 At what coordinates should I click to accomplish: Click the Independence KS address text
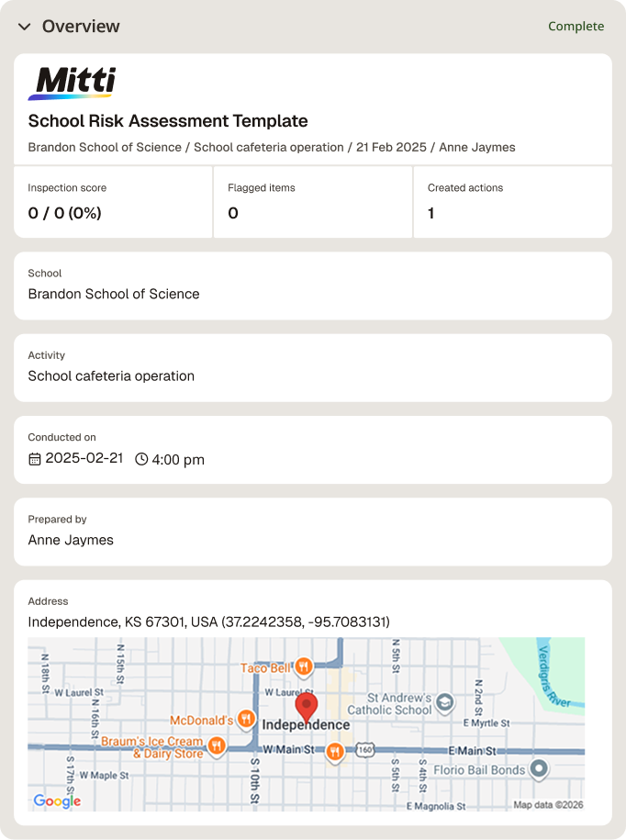(x=209, y=622)
